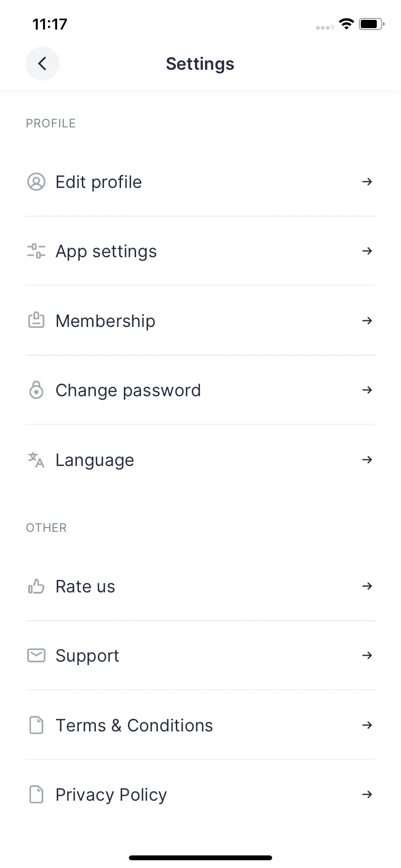
Task: Click the Membership badge icon
Action: [36, 320]
